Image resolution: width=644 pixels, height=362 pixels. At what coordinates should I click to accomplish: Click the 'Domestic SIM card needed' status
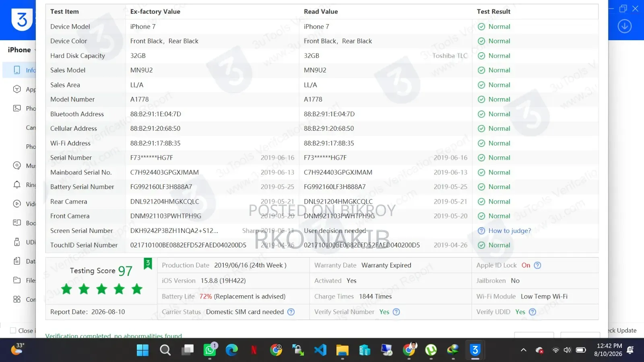pyautogui.click(x=245, y=312)
